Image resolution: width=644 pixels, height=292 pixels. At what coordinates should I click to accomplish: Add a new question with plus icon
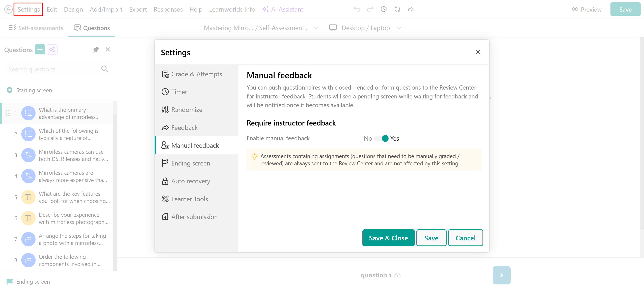coord(40,50)
